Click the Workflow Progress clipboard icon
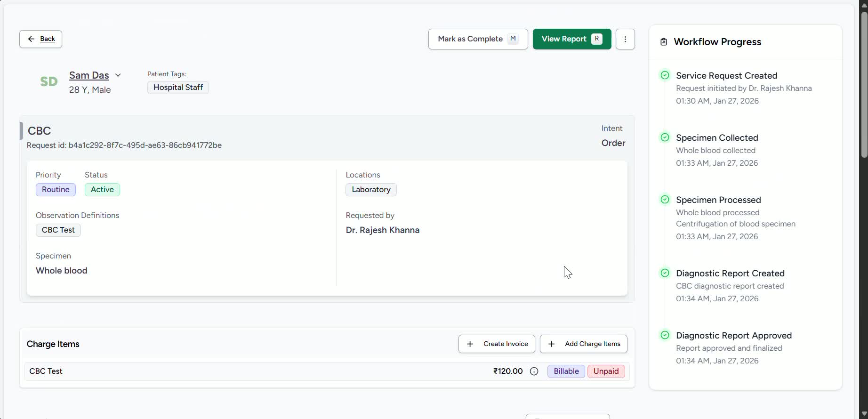This screenshot has width=868, height=419. point(664,42)
